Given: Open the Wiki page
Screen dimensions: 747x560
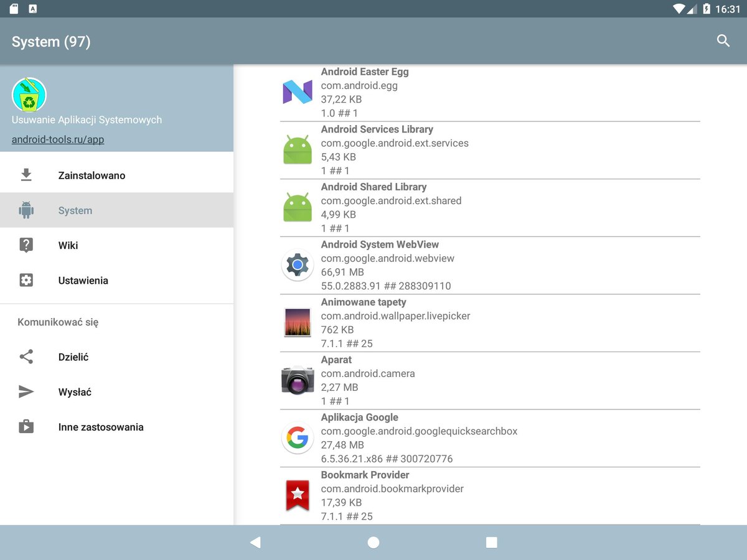Looking at the screenshot, I should click(x=67, y=245).
